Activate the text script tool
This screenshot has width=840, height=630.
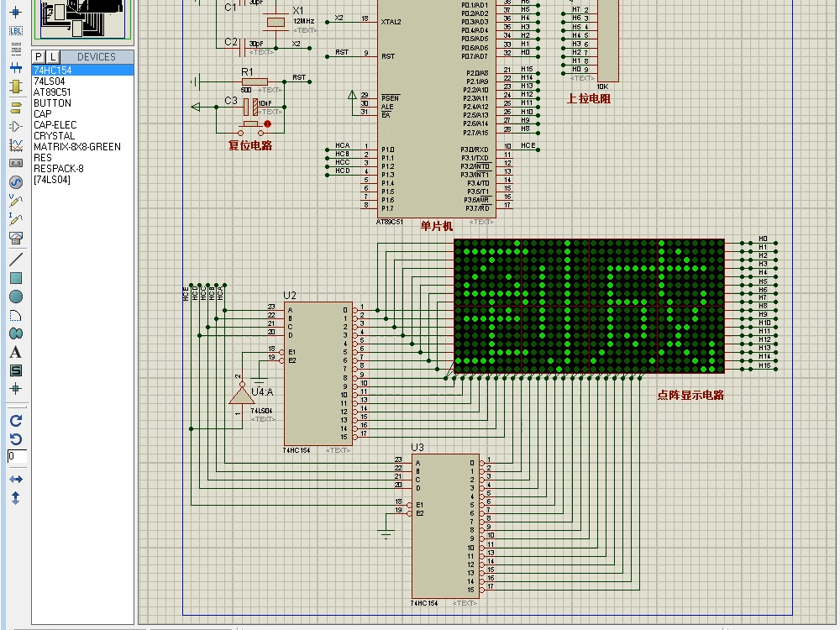pos(16,49)
